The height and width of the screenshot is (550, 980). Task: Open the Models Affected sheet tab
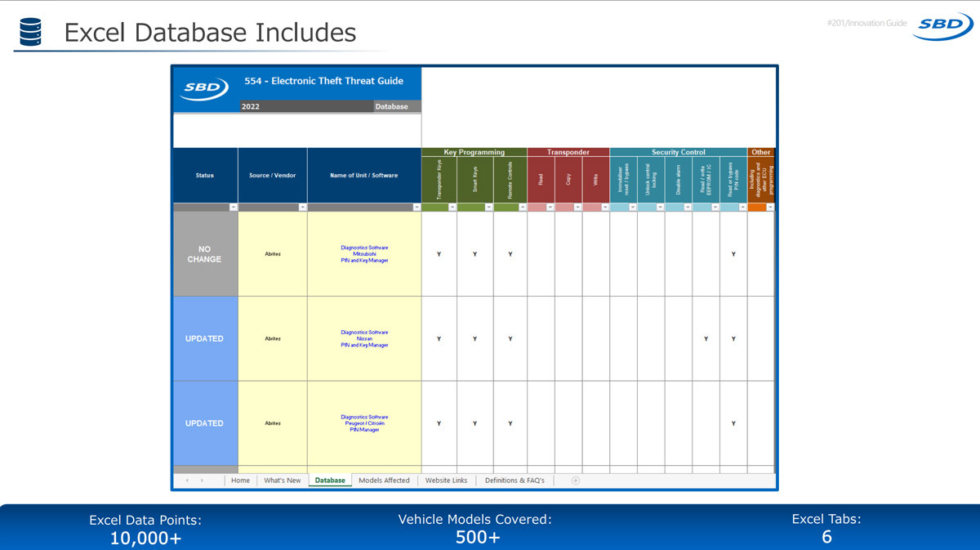click(x=384, y=481)
